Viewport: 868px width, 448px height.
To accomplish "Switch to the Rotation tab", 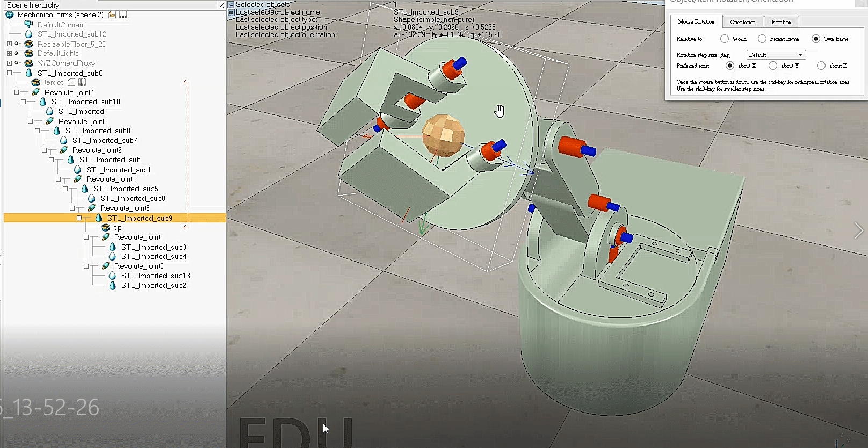I will (782, 22).
